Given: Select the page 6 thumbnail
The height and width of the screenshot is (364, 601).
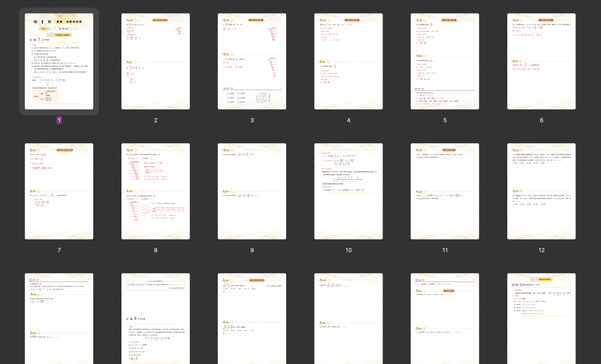Looking at the screenshot, I should pyautogui.click(x=541, y=61).
